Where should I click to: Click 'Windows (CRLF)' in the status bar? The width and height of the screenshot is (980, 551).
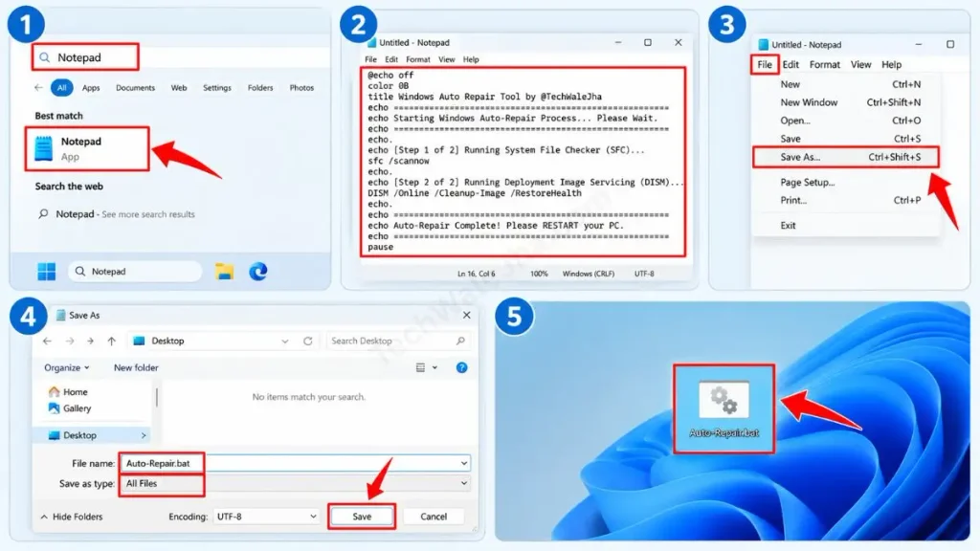[589, 274]
